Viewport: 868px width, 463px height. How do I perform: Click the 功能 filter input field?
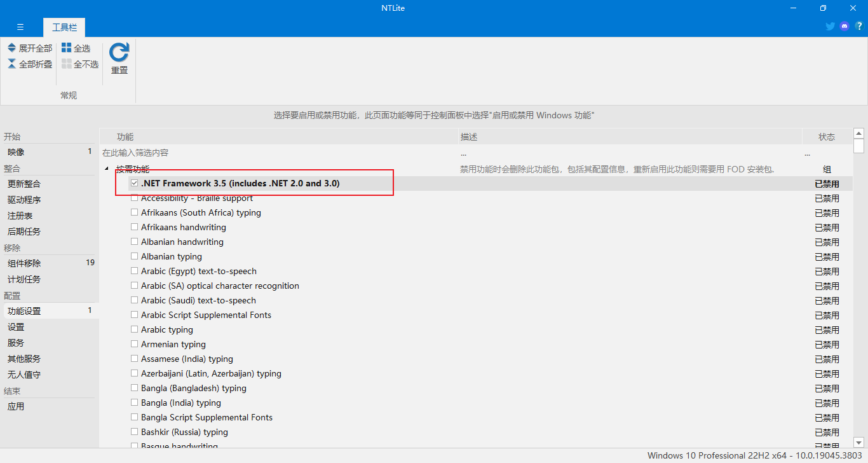[278, 153]
